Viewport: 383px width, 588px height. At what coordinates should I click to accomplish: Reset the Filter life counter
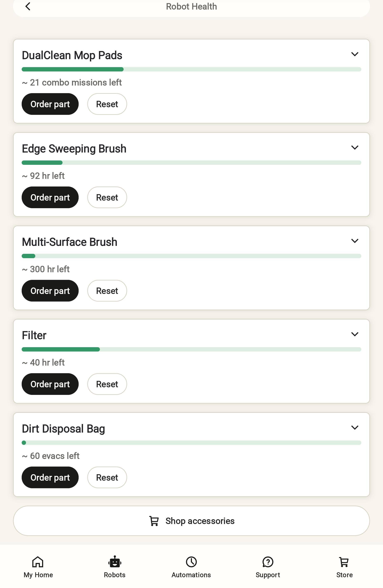[x=107, y=384]
